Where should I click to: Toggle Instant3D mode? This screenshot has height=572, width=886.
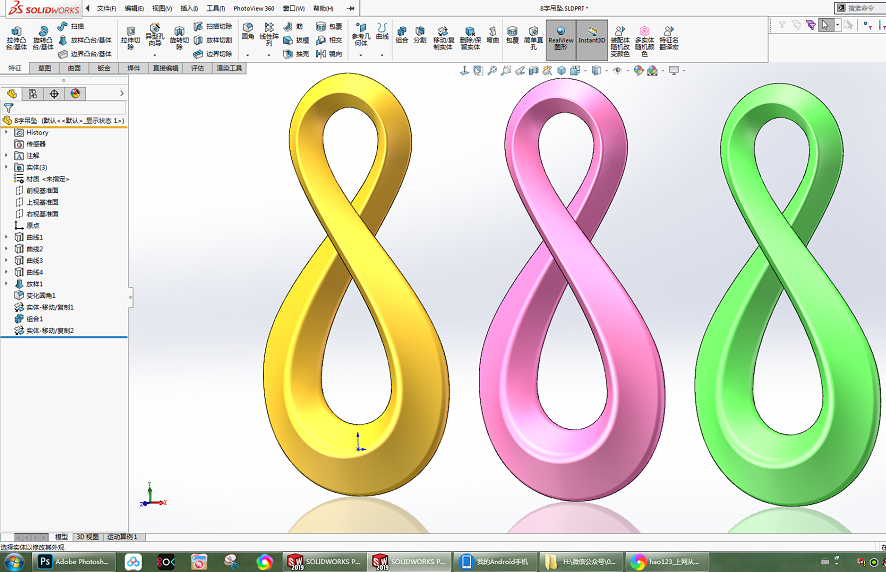pos(592,40)
